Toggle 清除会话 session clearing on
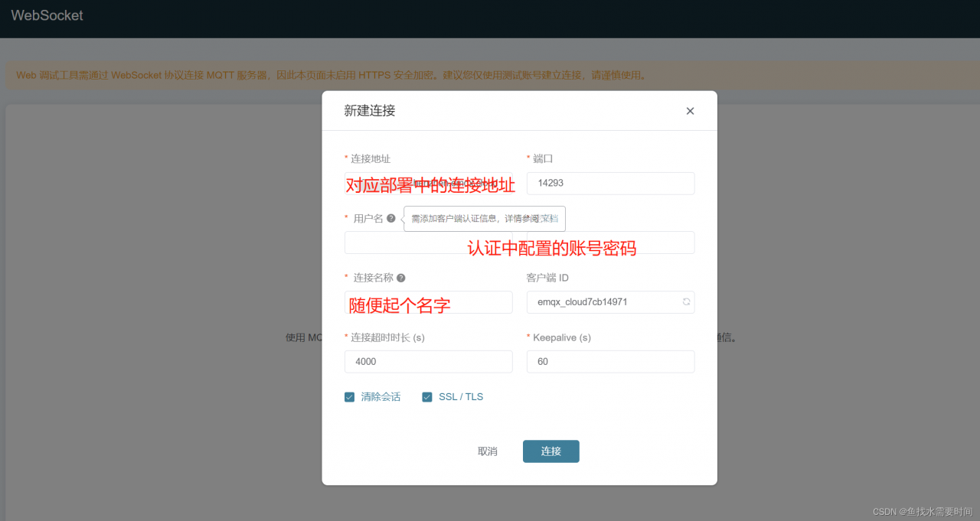This screenshot has width=980, height=521. [349, 396]
